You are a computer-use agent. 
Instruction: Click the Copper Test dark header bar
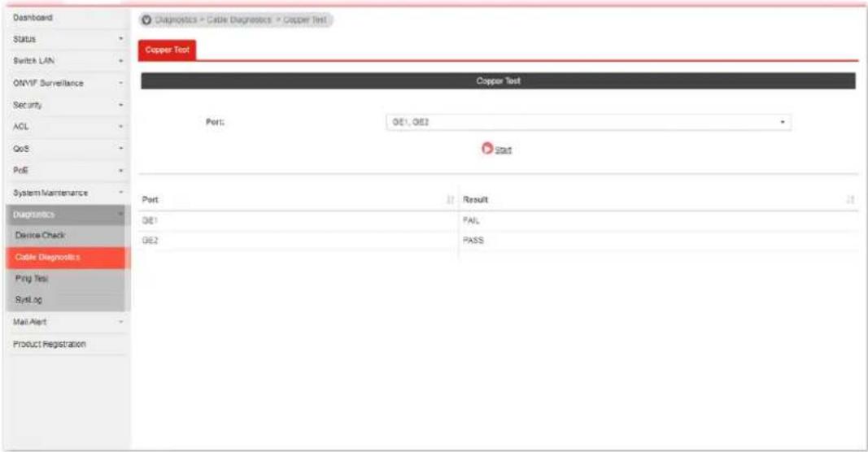[498, 80]
